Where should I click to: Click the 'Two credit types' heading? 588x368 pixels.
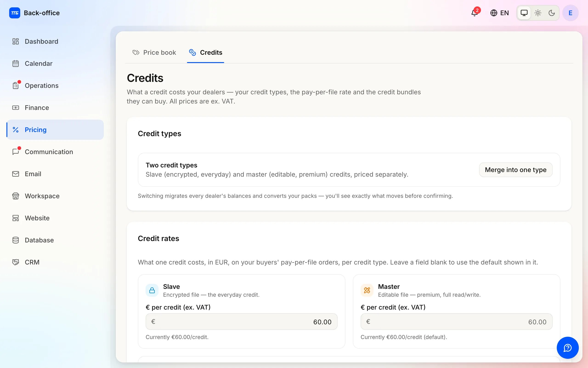tap(172, 165)
